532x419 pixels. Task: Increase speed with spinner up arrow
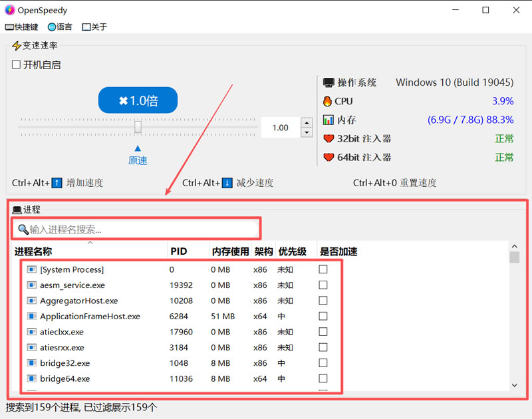tap(307, 122)
